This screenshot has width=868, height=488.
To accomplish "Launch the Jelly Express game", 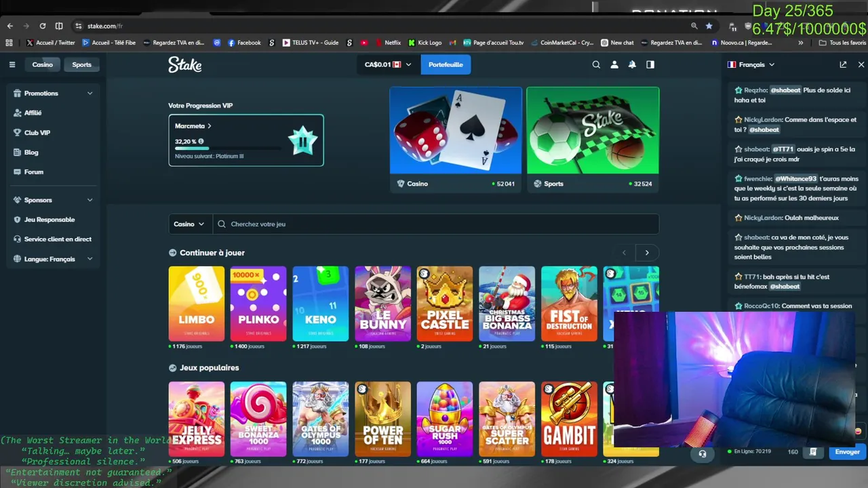I will pos(197,419).
